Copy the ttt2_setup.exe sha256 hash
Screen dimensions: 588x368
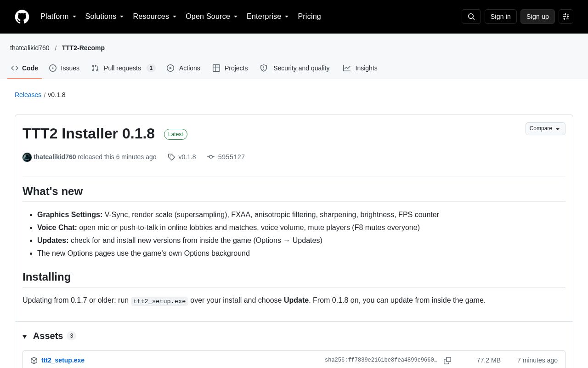(447, 361)
